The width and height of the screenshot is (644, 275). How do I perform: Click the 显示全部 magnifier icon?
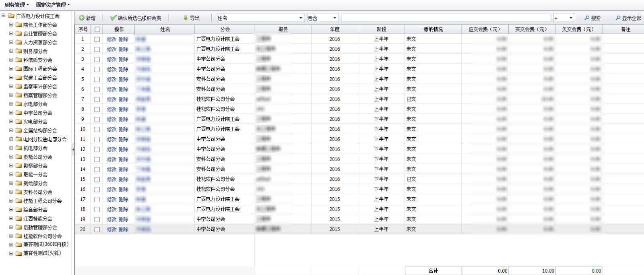tap(618, 18)
